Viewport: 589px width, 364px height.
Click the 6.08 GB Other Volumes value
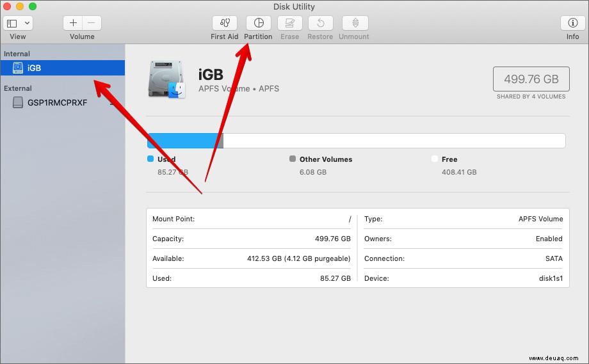click(x=313, y=172)
